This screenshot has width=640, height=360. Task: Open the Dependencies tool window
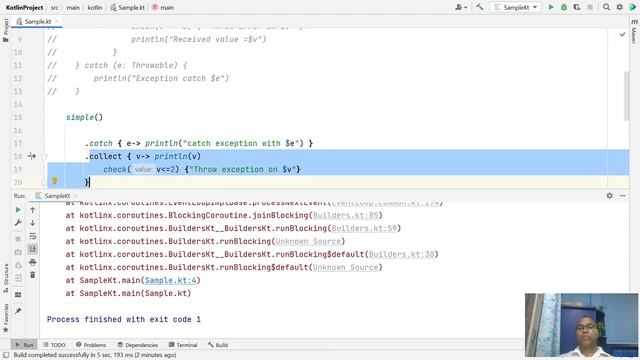(138, 345)
